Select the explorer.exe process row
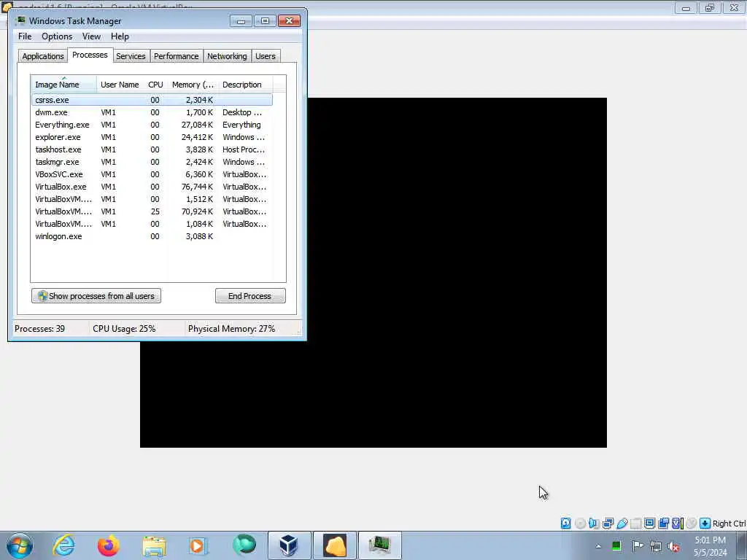The width and height of the screenshot is (747, 560). tap(152, 137)
